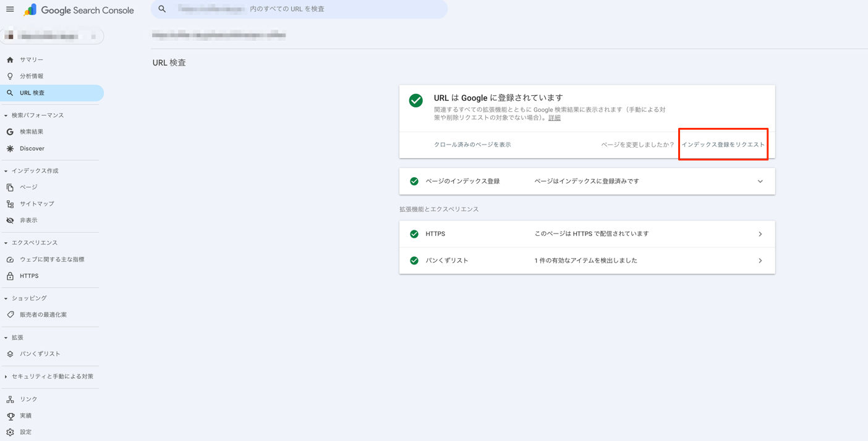Collapse the インデックス作成 section
868x441 pixels.
click(6, 171)
